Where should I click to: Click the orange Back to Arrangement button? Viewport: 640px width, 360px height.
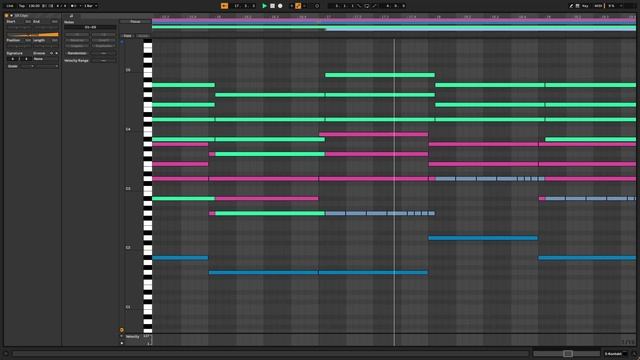pyautogui.click(x=224, y=6)
